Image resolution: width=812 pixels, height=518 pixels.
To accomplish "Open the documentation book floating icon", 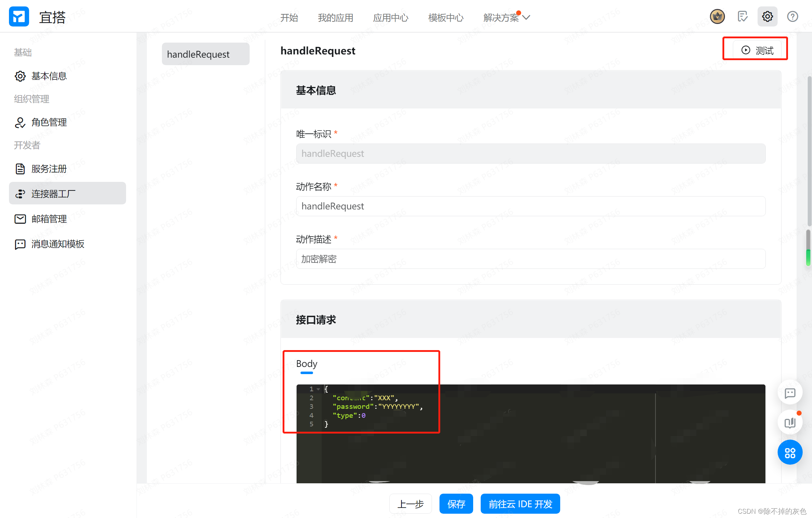I will [x=790, y=422].
